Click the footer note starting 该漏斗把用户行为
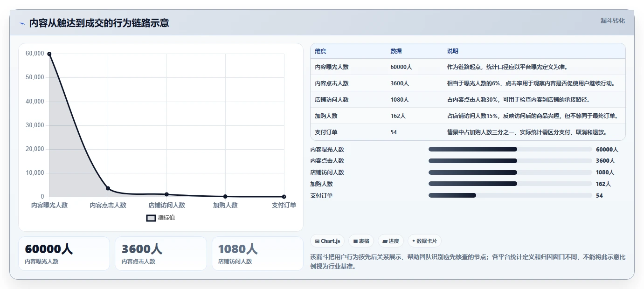 pyautogui.click(x=468, y=262)
